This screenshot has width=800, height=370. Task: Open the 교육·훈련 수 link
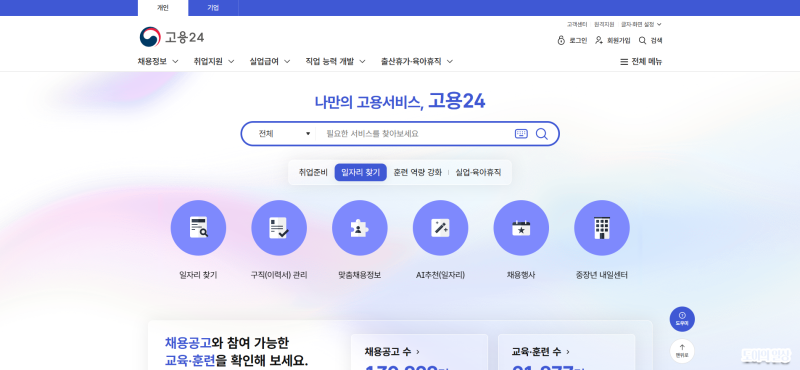(540, 352)
